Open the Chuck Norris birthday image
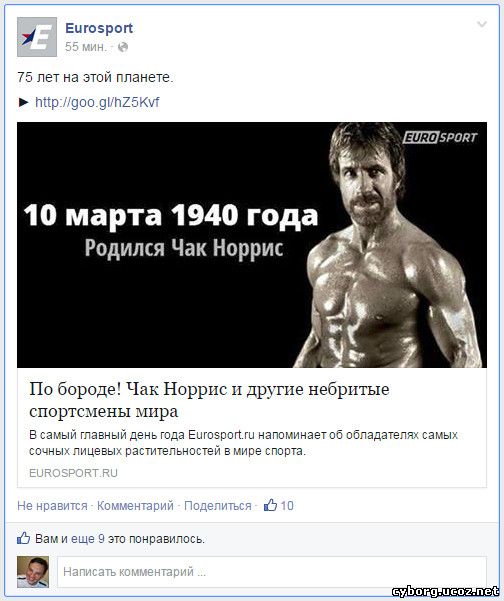The image size is (504, 601). point(252,245)
